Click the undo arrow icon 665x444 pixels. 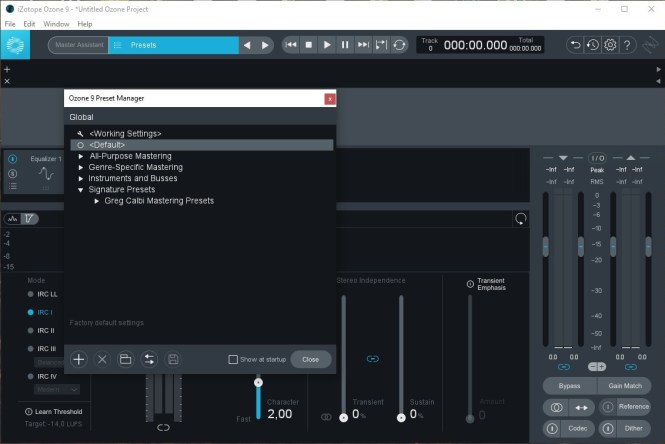tap(575, 45)
